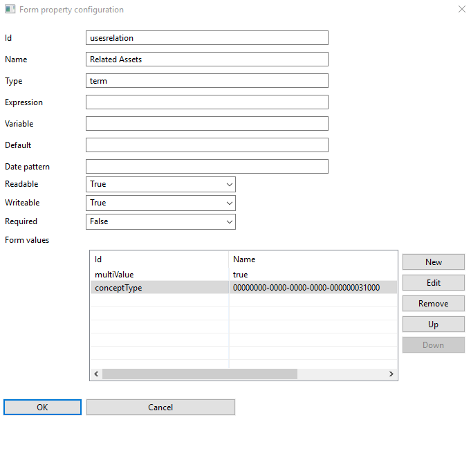The width and height of the screenshot is (471, 476).
Task: Click the Edit button
Action: click(x=433, y=283)
